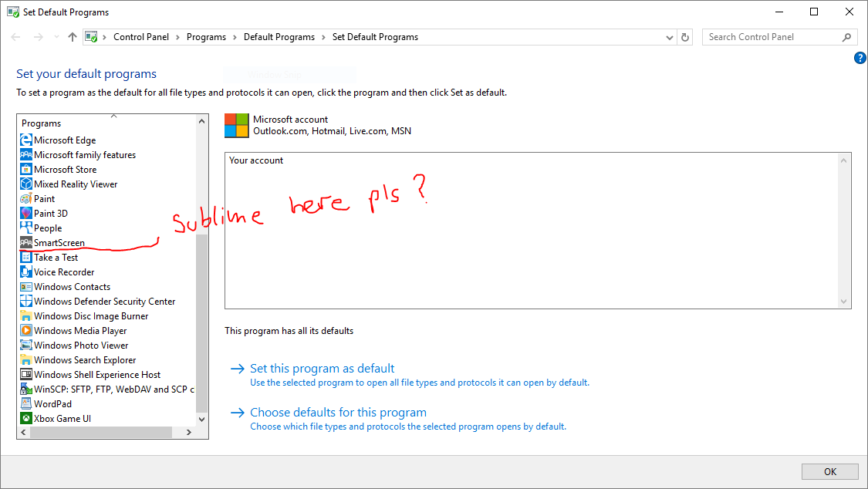
Task: Collapse the Programs list header chevron
Action: coord(113,116)
